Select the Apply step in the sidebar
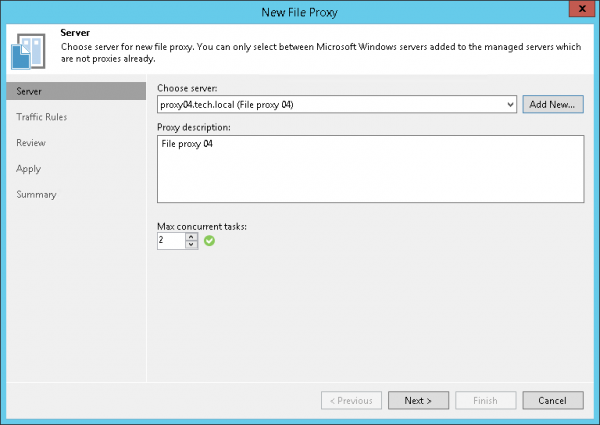Viewport: 600px width, 425px height. [x=29, y=169]
